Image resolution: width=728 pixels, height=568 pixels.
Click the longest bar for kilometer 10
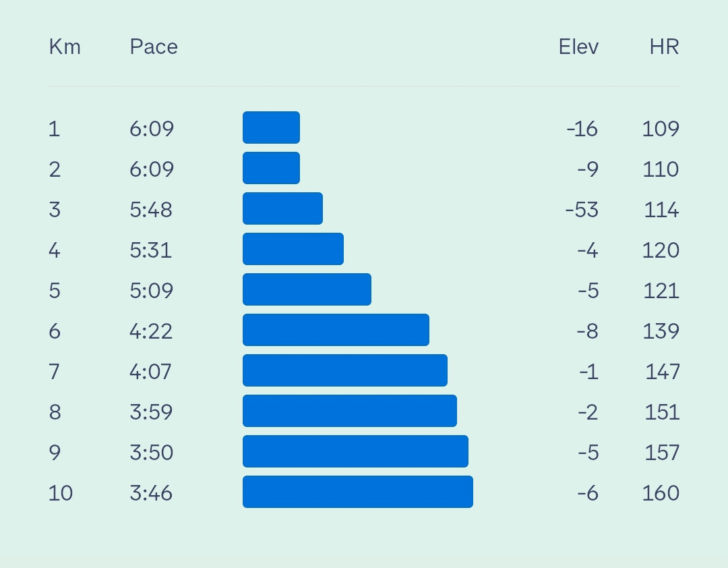tap(357, 491)
